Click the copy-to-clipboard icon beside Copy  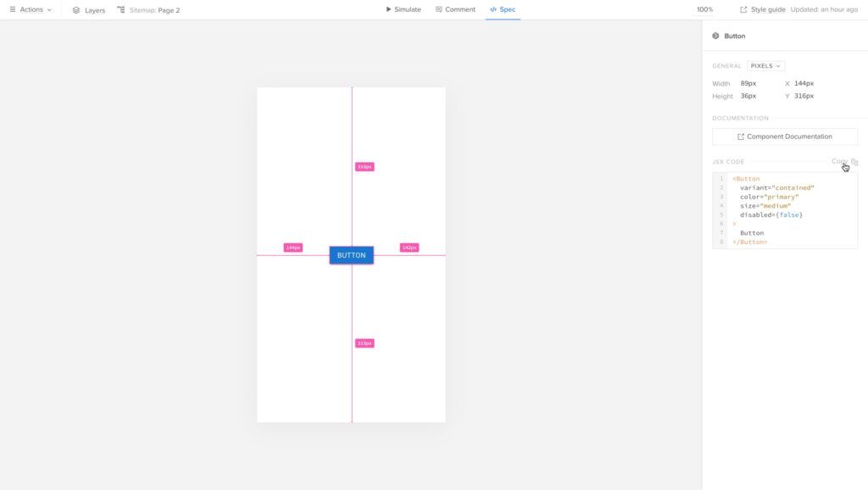click(854, 161)
